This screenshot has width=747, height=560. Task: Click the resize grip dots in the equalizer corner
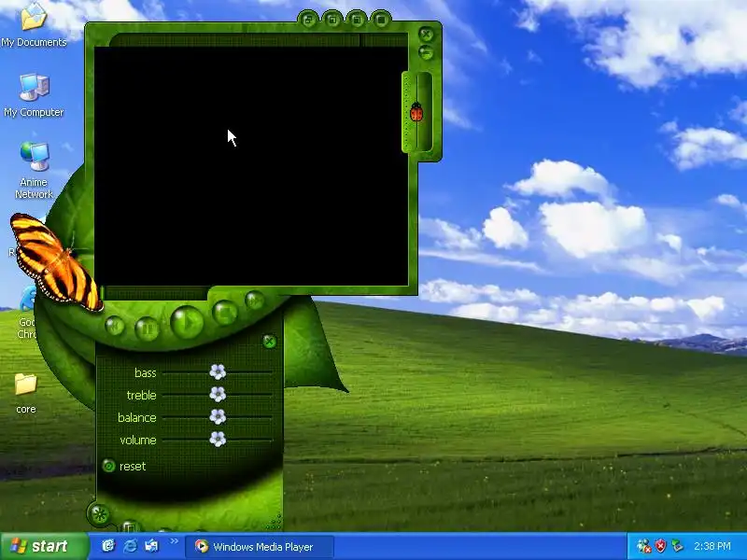pos(275,522)
